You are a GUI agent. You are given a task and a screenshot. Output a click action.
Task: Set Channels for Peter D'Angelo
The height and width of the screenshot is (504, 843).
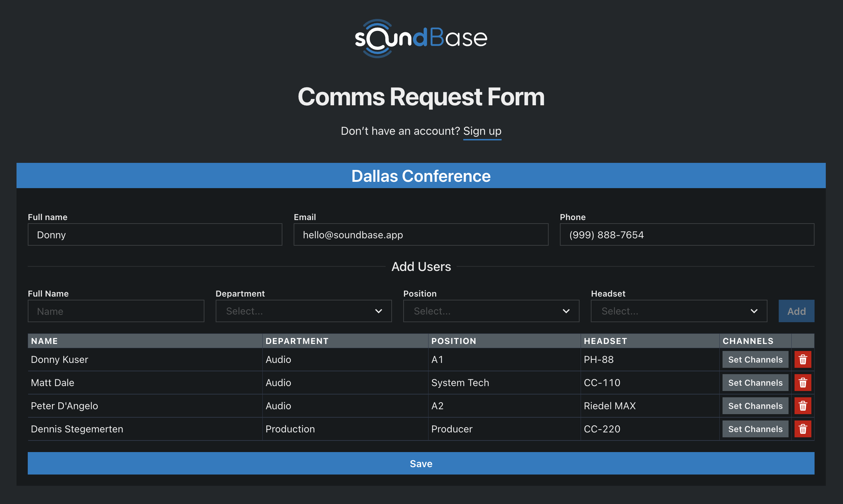(x=755, y=406)
